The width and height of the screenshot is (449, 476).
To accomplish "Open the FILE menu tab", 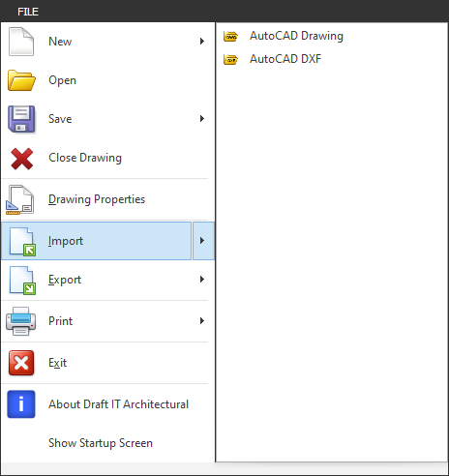I will click(x=28, y=12).
